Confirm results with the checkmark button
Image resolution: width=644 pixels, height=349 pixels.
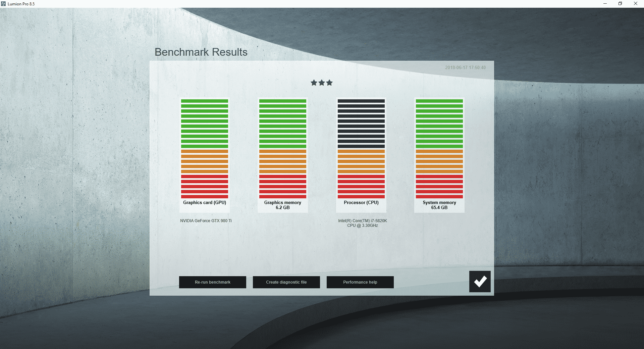(480, 282)
